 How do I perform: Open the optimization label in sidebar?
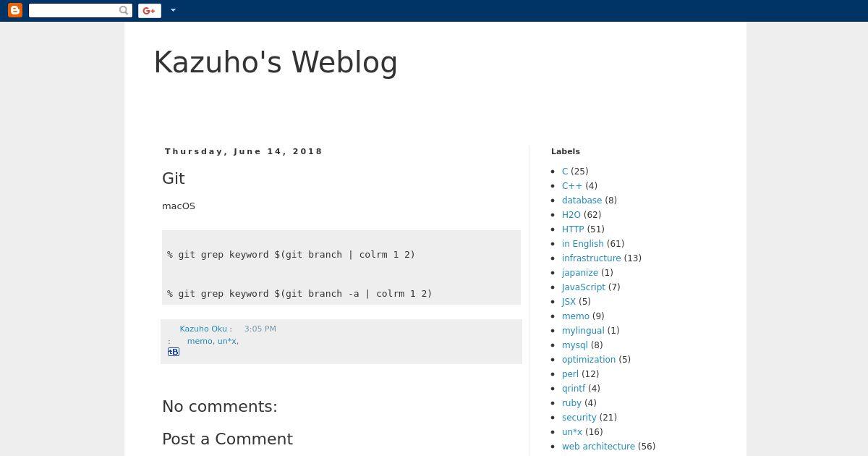click(x=589, y=360)
